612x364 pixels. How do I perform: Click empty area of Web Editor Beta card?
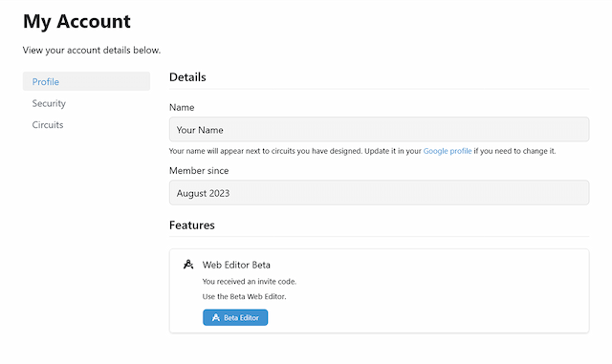[429, 296]
